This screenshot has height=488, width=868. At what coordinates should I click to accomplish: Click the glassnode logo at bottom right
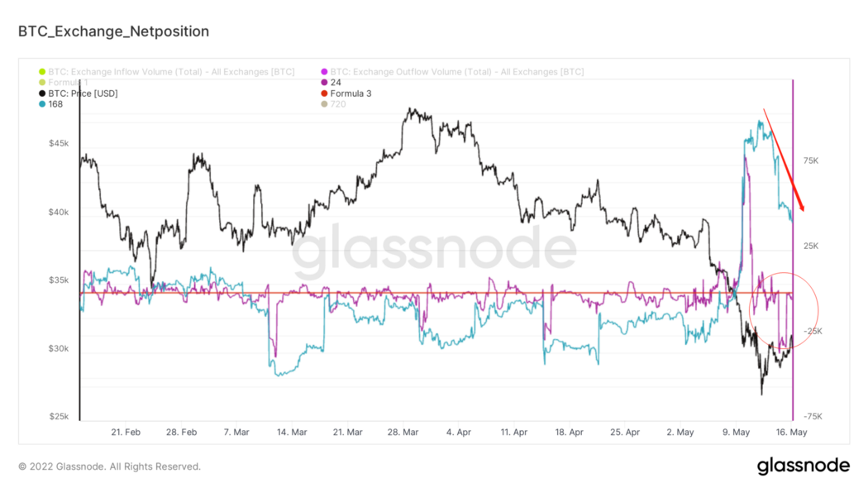[803, 466]
